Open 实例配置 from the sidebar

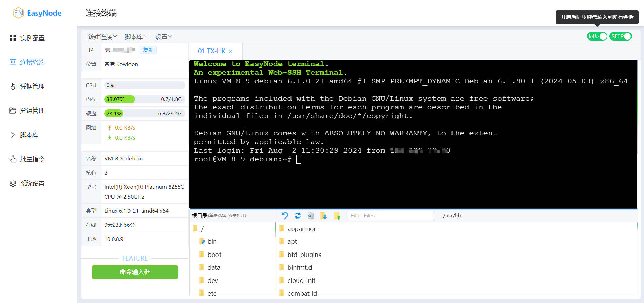[x=32, y=38]
